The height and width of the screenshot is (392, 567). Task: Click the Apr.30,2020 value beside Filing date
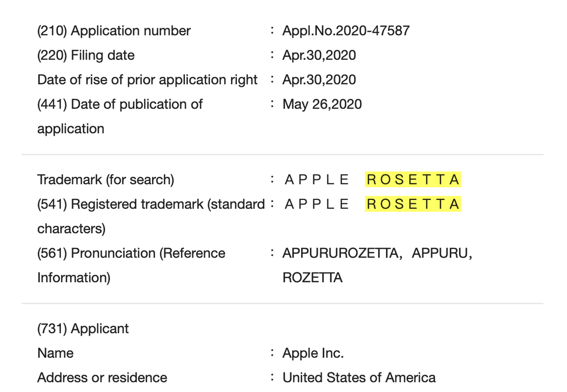tap(319, 55)
